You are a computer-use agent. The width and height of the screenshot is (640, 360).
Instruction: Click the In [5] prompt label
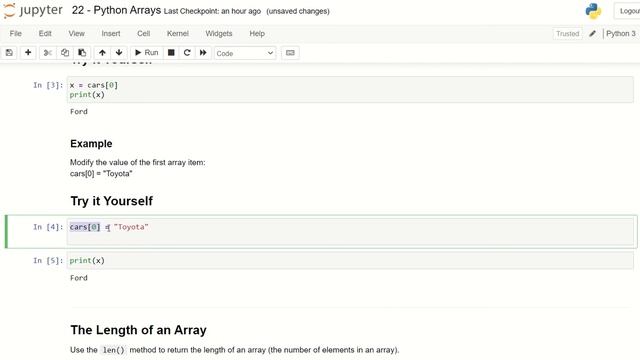tap(48, 260)
